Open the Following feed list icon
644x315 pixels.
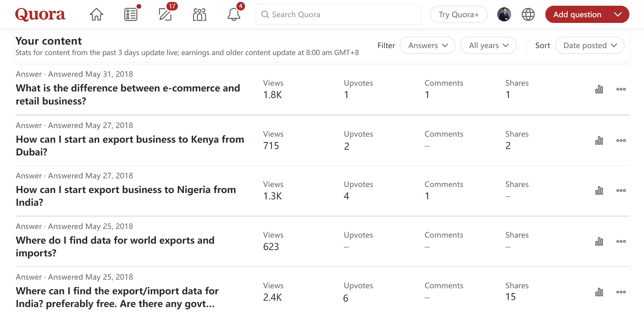pyautogui.click(x=131, y=14)
